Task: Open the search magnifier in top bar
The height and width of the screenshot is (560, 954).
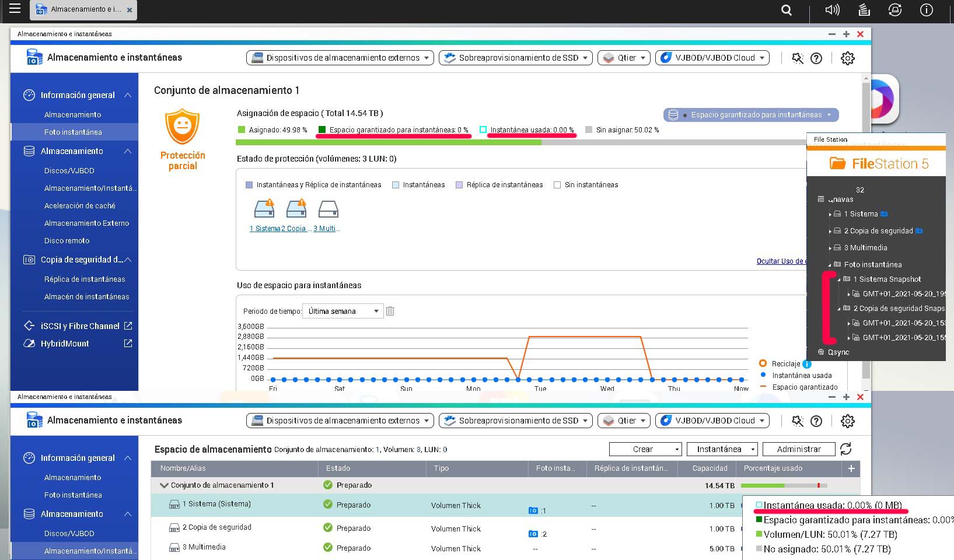Action: (x=787, y=10)
